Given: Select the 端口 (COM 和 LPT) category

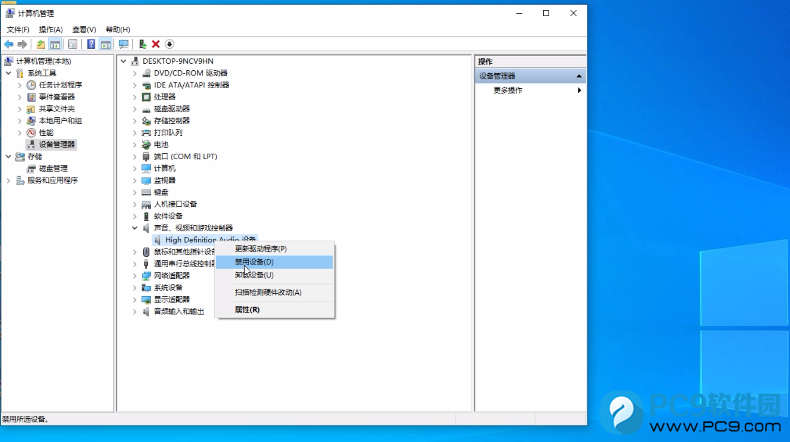Looking at the screenshot, I should click(x=185, y=156).
